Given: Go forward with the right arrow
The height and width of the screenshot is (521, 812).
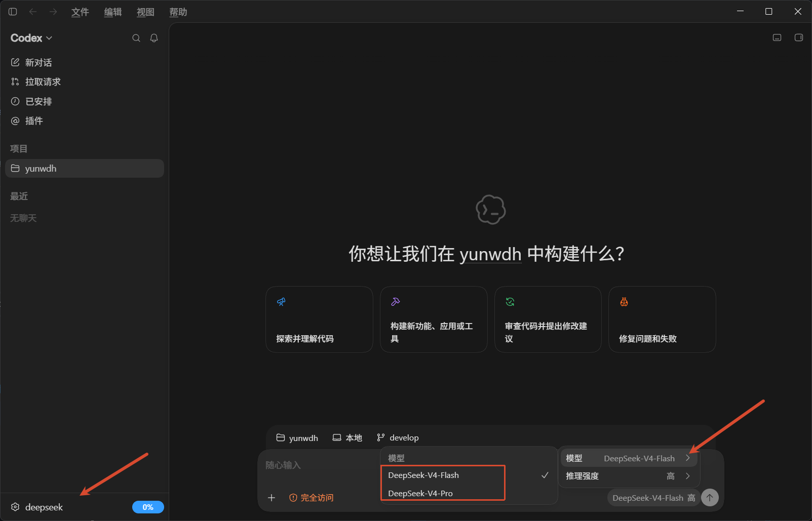Looking at the screenshot, I should (53, 12).
